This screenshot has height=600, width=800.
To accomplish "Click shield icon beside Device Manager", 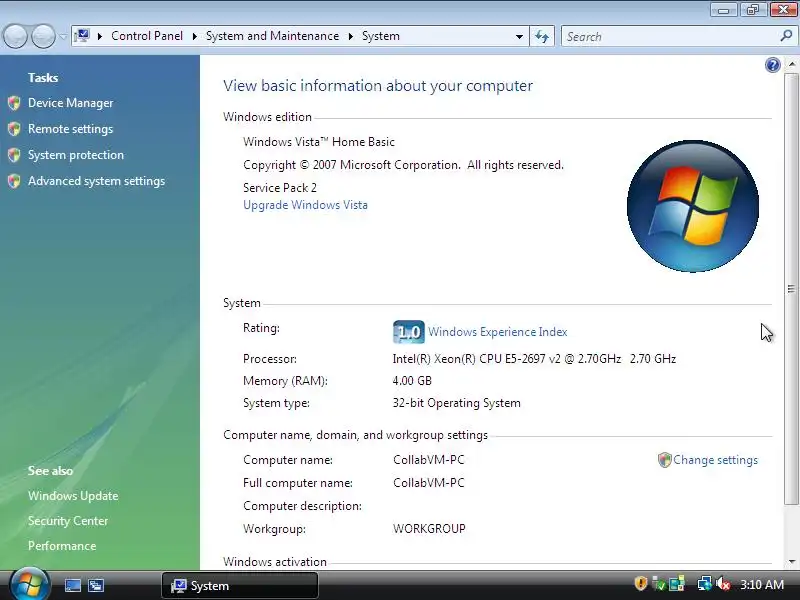I will [x=14, y=103].
